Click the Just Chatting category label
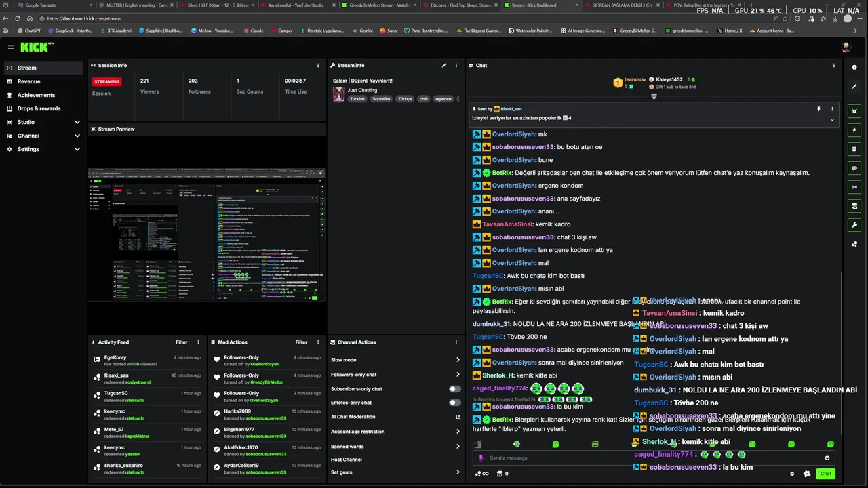The height and width of the screenshot is (488, 868). pos(362,90)
